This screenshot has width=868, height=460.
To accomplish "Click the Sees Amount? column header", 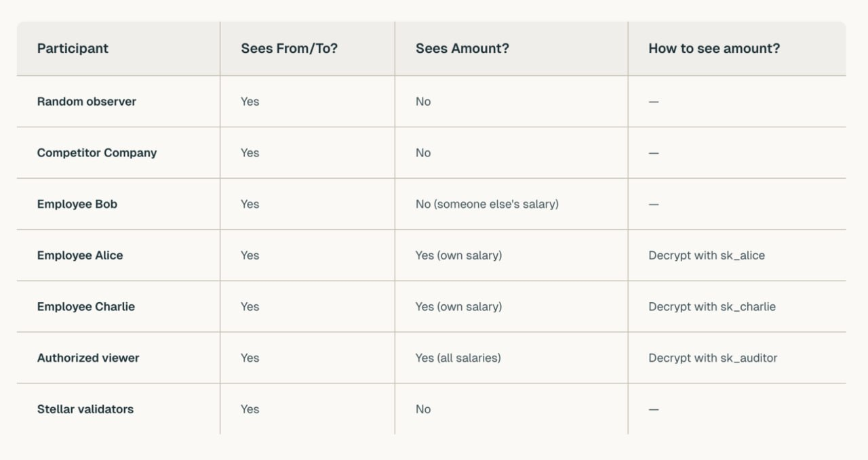I will 462,48.
